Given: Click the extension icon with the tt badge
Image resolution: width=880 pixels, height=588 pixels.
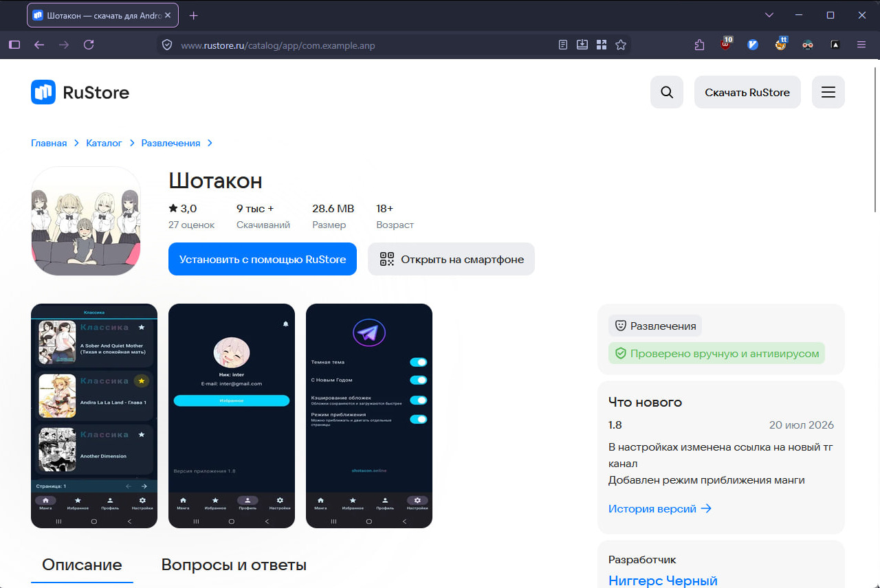Looking at the screenshot, I should tap(780, 44).
